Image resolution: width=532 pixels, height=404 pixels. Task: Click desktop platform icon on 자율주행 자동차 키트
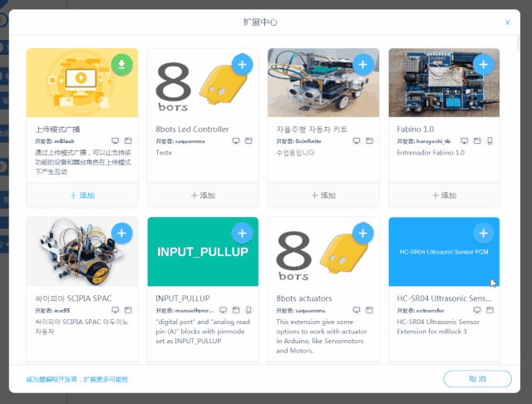pos(357,140)
